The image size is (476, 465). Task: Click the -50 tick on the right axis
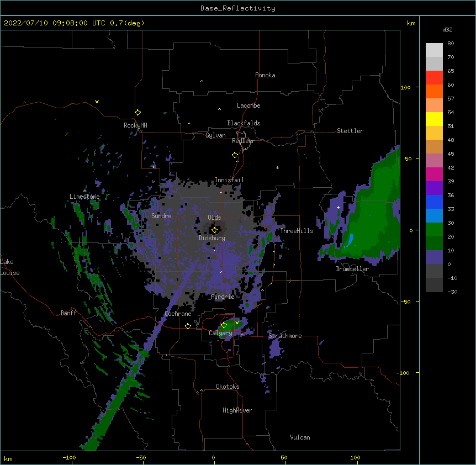(x=405, y=302)
